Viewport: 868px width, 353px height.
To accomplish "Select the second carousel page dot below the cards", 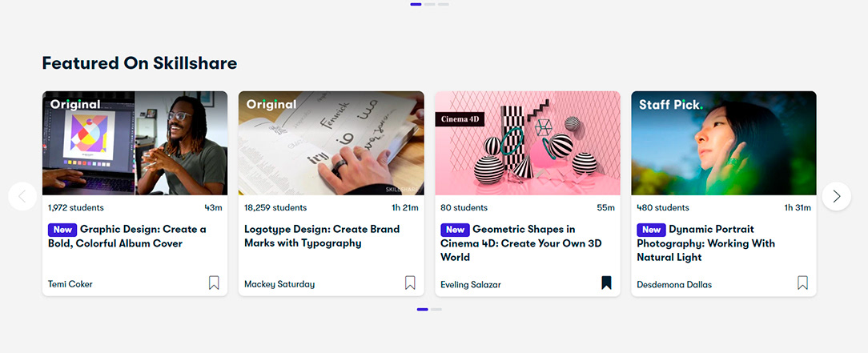I will pos(436,309).
